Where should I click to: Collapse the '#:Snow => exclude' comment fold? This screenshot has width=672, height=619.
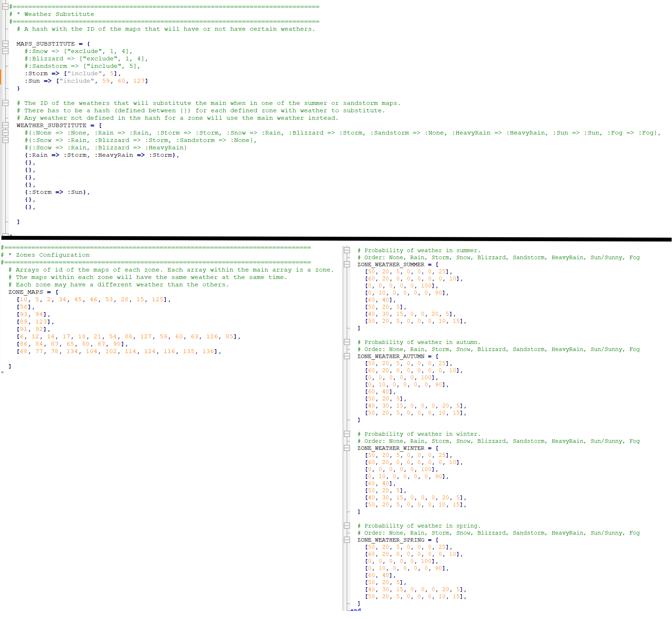click(x=5, y=51)
